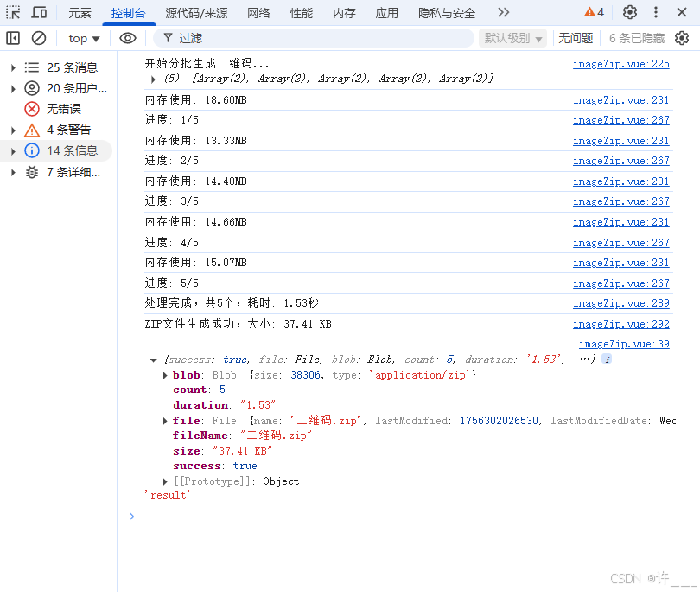Click the 无问题 issues button
Image resolution: width=700 pixels, height=592 pixels.
click(x=576, y=38)
